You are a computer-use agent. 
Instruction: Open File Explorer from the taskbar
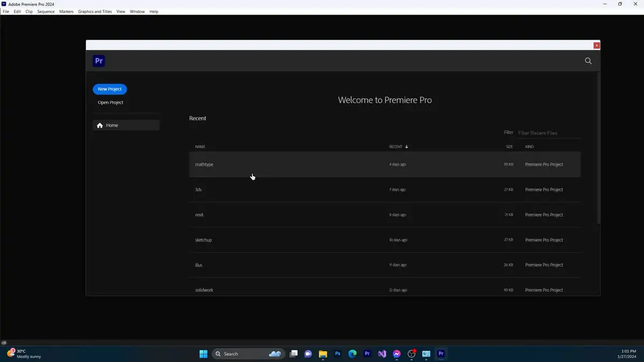pyautogui.click(x=323, y=354)
